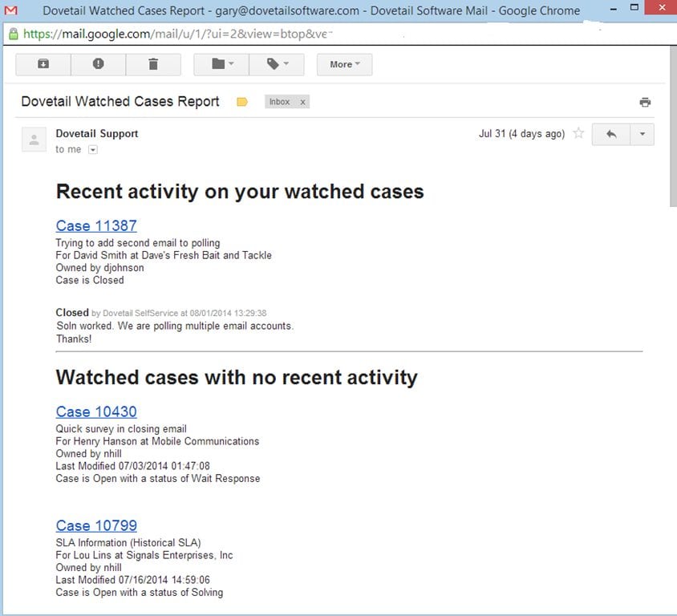Click the text 'Case is Closed'

pyautogui.click(x=90, y=280)
